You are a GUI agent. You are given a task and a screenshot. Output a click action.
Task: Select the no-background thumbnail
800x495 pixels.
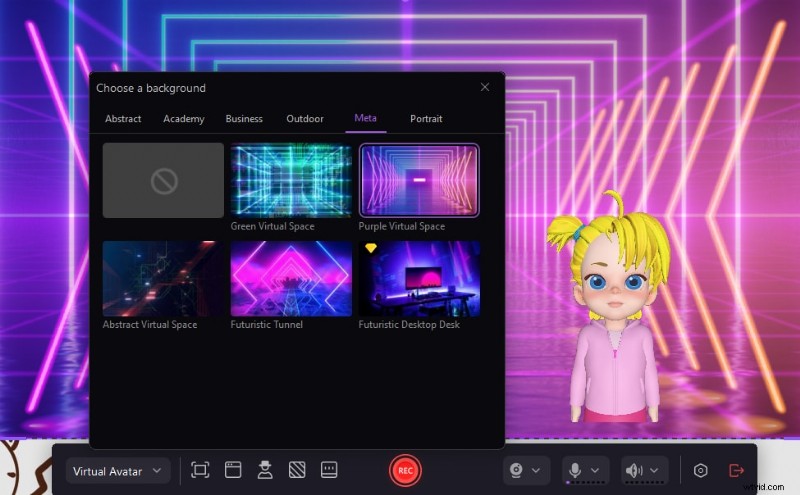[x=163, y=180]
